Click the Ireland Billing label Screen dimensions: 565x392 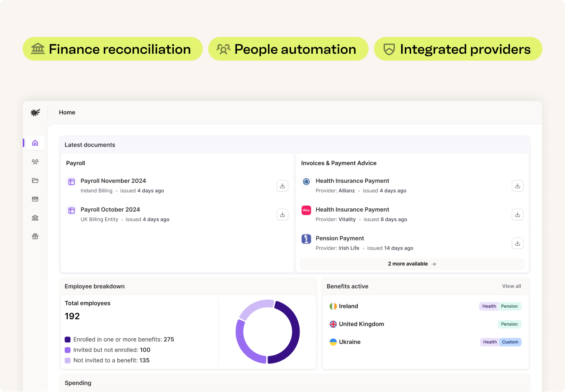point(97,191)
